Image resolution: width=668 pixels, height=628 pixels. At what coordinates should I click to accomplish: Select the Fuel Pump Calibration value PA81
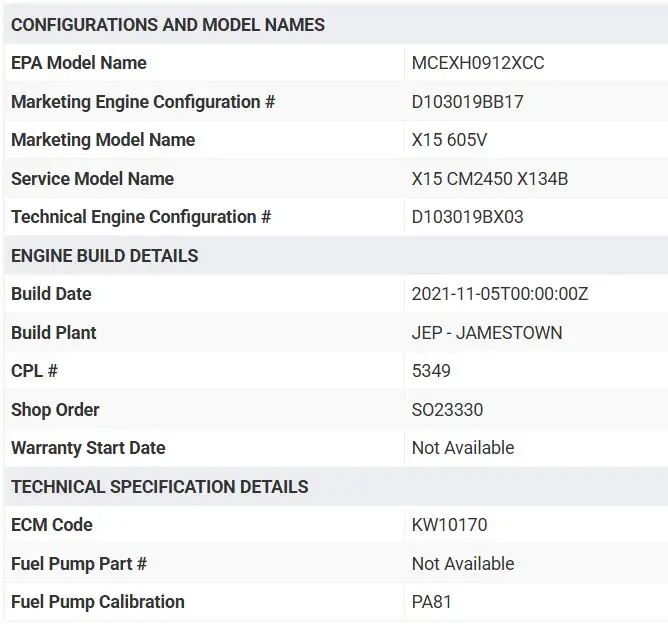(431, 602)
